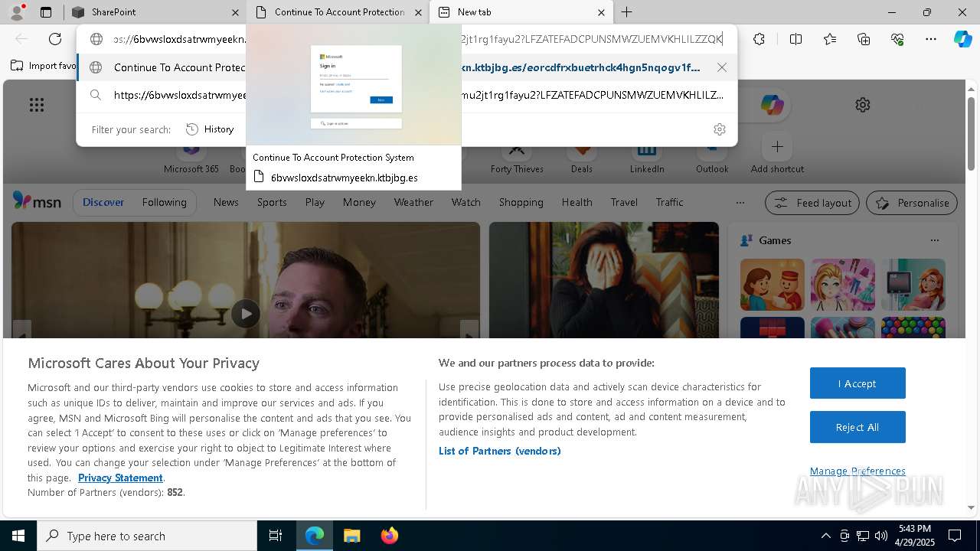Open the new tab page settings gear
The height and width of the screenshot is (551, 980).
(863, 105)
